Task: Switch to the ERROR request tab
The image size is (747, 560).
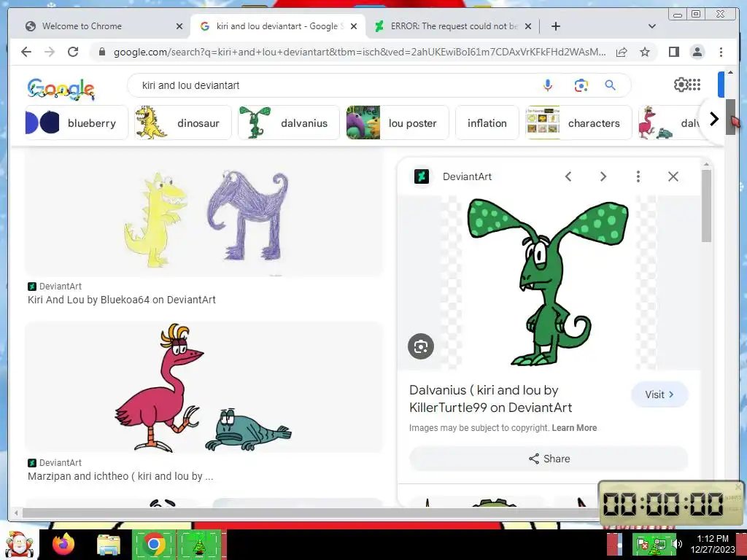Action: click(454, 26)
